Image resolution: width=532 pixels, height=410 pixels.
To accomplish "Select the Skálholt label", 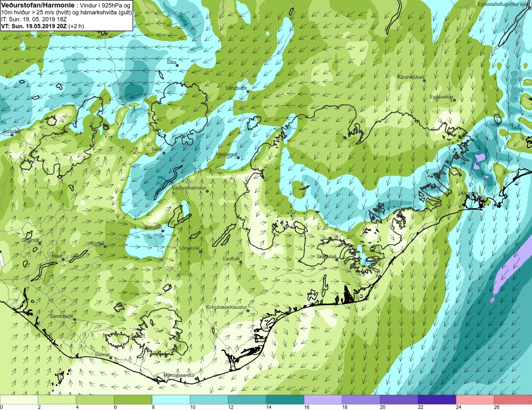I will tap(30, 240).
